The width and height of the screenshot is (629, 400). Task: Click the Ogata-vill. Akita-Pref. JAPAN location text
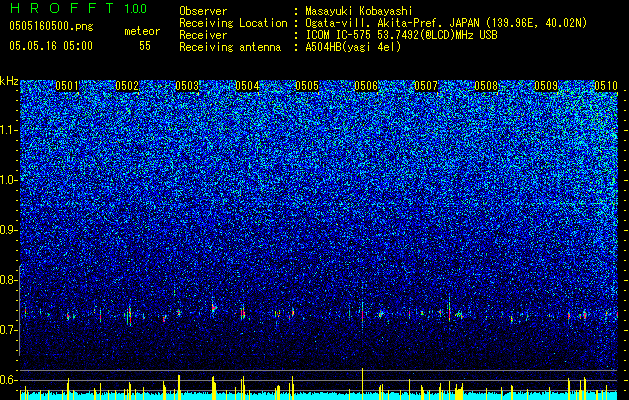click(x=445, y=23)
